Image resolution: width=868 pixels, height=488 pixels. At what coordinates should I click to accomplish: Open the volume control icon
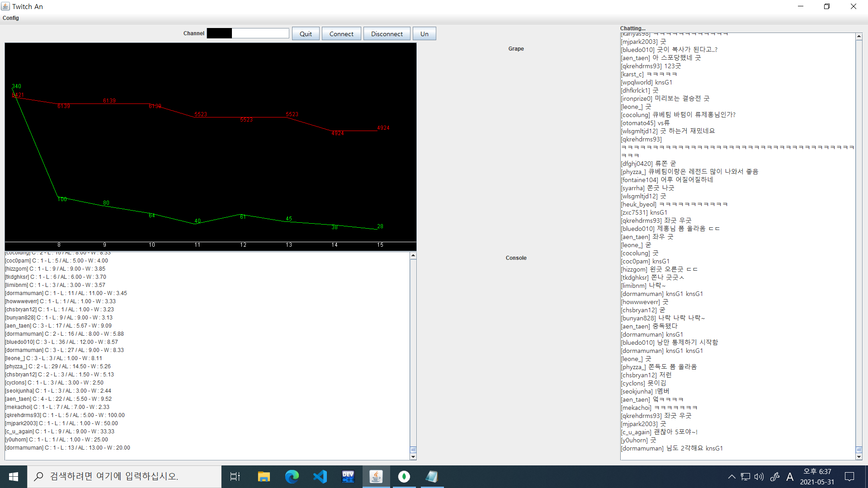click(759, 477)
